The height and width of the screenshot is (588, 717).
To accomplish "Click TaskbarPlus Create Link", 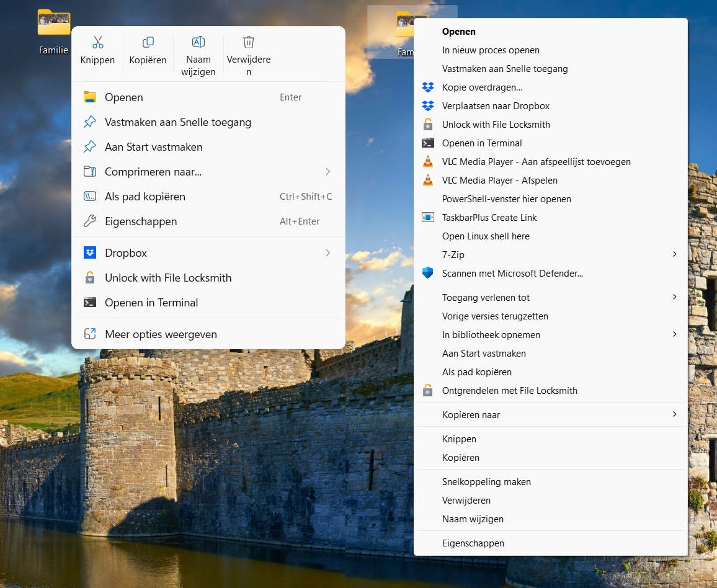I will pyautogui.click(x=489, y=218).
